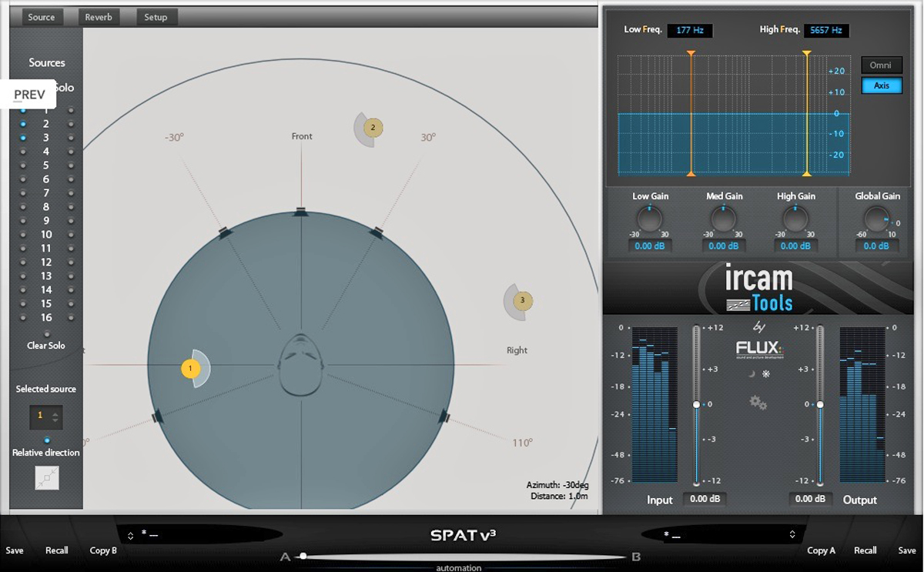The width and height of the screenshot is (924, 572).
Task: Click the Save button beside Recall on the A side
Action: (x=15, y=550)
